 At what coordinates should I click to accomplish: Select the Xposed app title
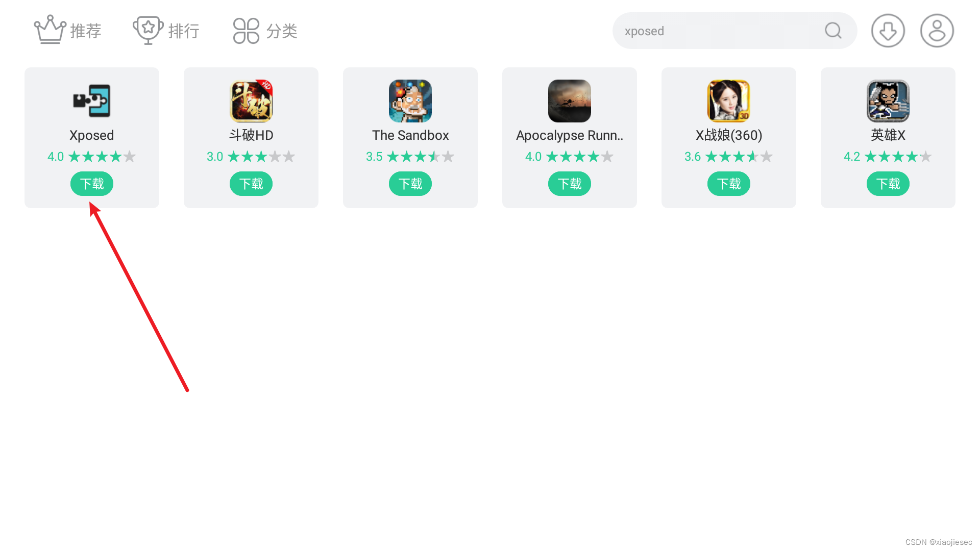click(92, 135)
